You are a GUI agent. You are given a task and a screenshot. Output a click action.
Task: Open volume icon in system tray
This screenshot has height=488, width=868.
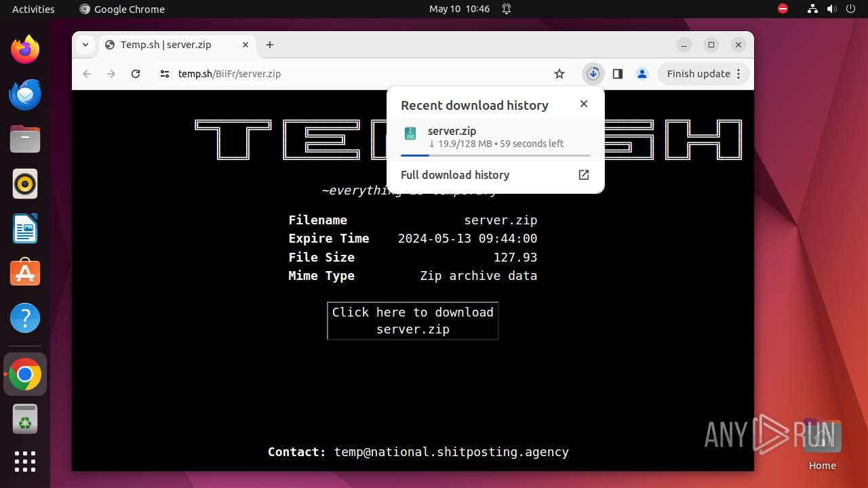(832, 9)
